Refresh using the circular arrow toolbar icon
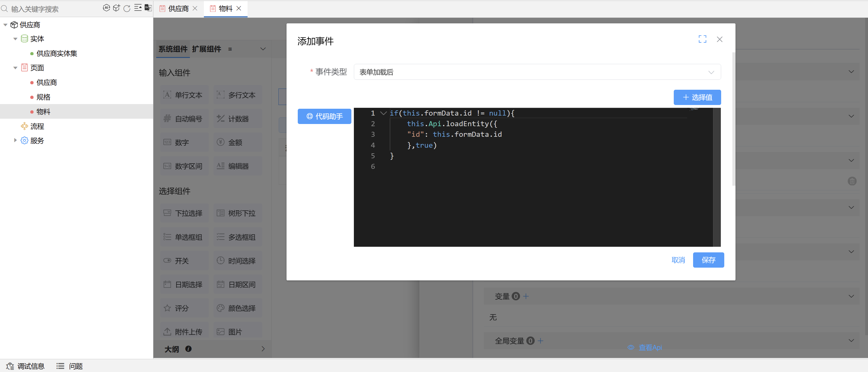 point(127,8)
